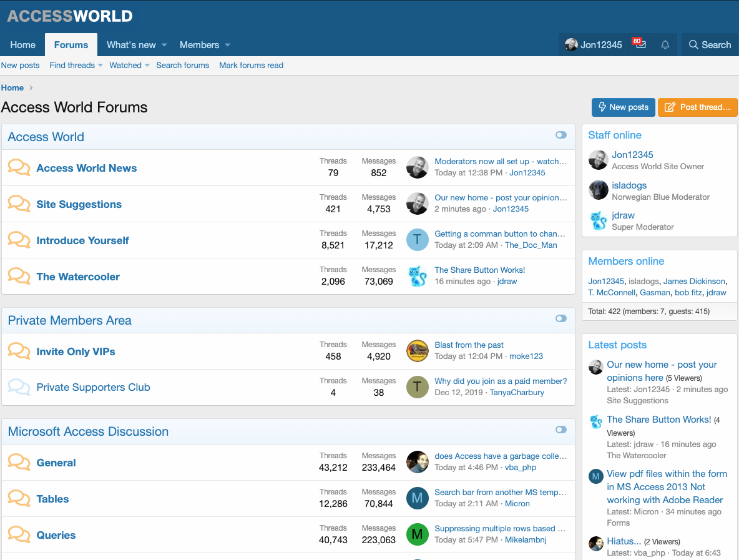Expand the Members dropdown arrow
739x560 pixels.
coord(228,45)
